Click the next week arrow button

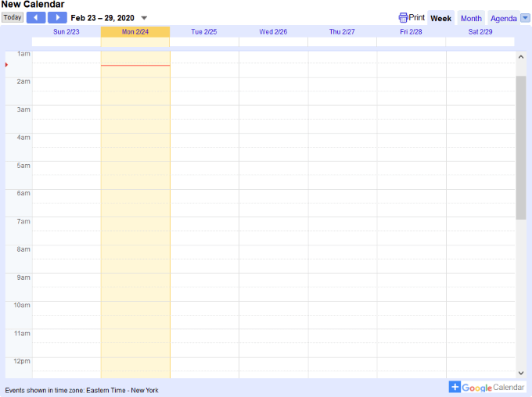[x=57, y=17]
